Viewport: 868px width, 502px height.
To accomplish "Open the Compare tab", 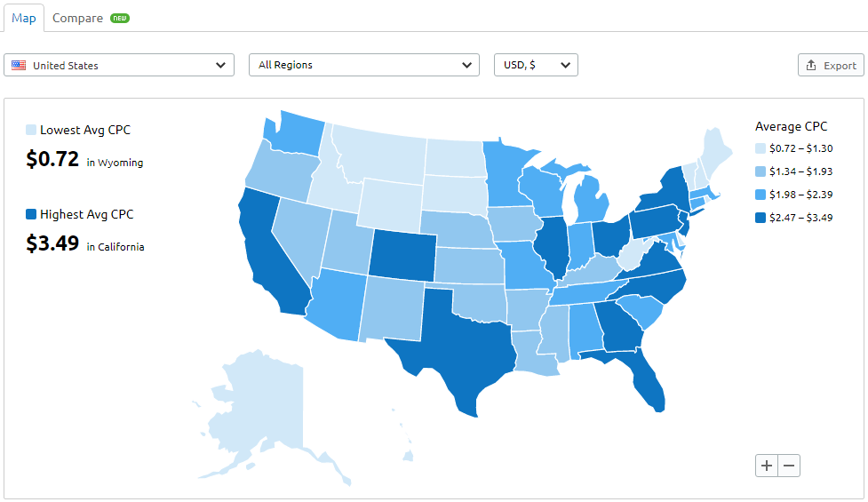I will tap(77, 18).
